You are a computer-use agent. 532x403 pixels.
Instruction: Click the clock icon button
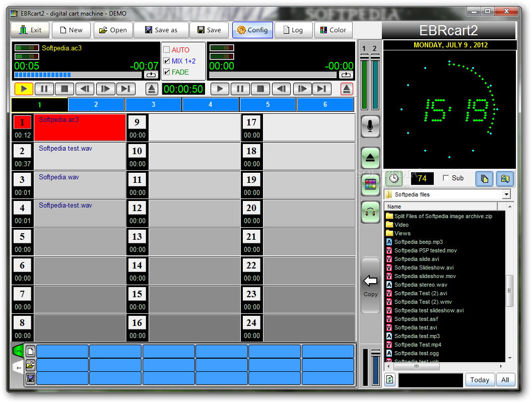click(x=393, y=178)
